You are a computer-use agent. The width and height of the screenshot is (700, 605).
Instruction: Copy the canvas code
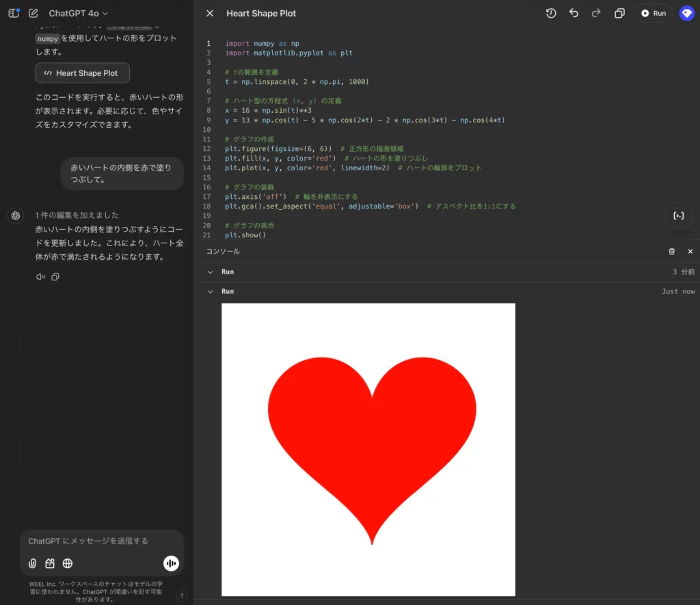[619, 13]
